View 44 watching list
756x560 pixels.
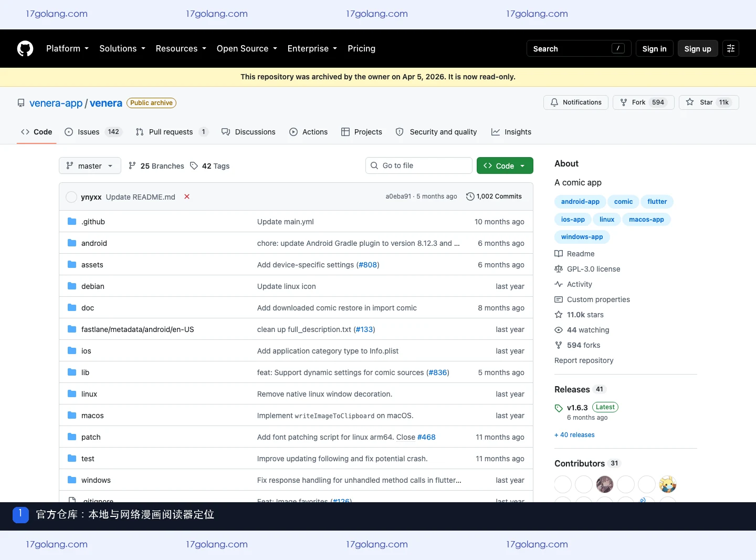[x=582, y=330]
